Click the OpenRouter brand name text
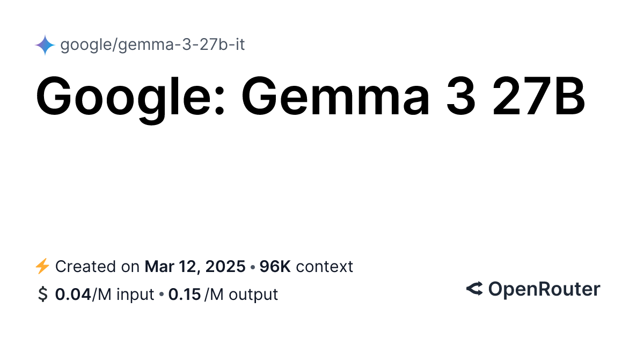This screenshot has height=338, width=644. pyautogui.click(x=544, y=289)
